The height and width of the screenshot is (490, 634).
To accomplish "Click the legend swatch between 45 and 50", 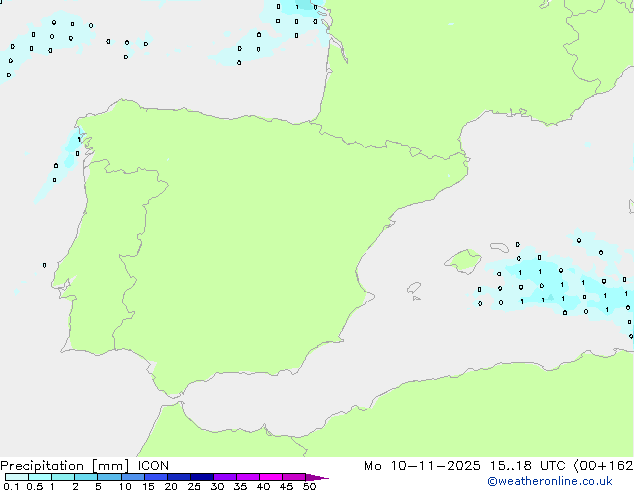I will (294, 477).
